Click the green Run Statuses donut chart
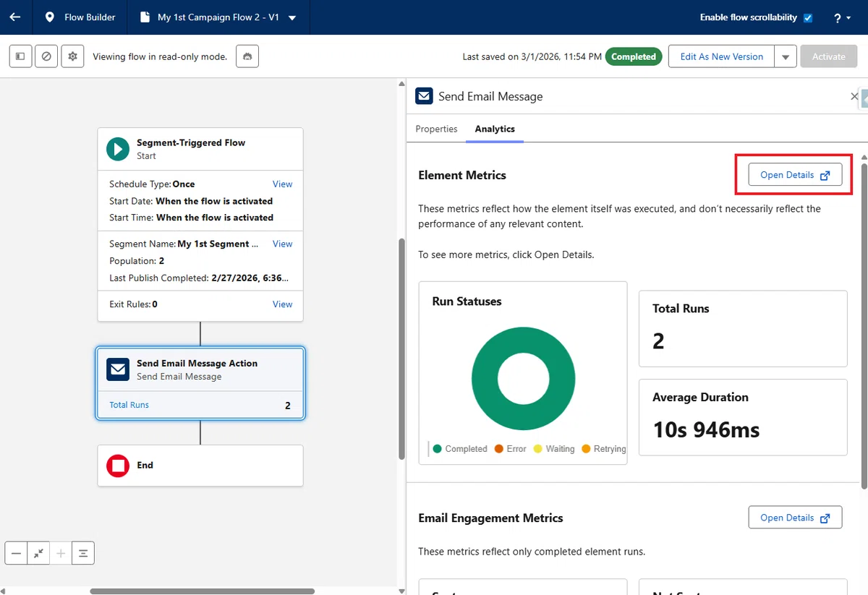Viewport: 868px width, 595px height. (x=523, y=379)
